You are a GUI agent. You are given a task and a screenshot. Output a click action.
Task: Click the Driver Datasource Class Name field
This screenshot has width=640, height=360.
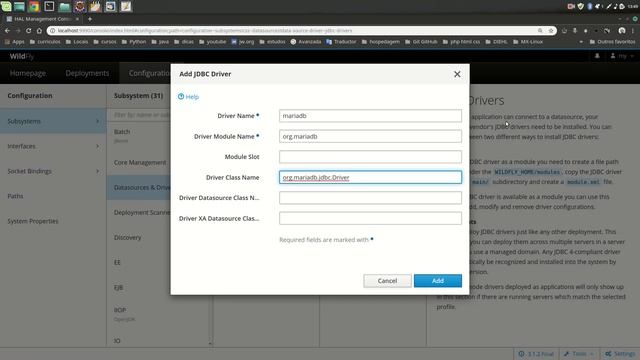(370, 198)
